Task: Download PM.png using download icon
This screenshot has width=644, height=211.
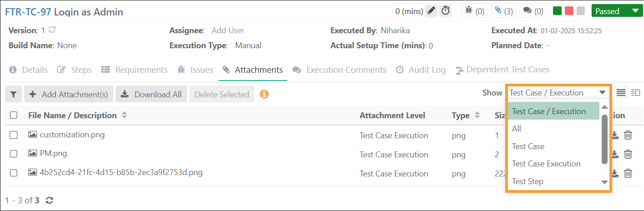Action: point(615,154)
